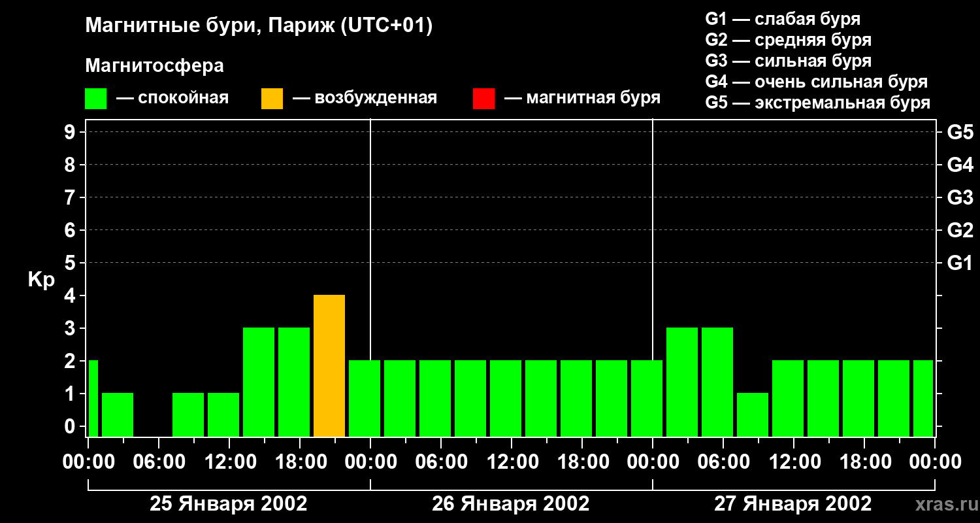Click legend line G5 — экстремальная буря
980x523 pixels.
tap(817, 103)
